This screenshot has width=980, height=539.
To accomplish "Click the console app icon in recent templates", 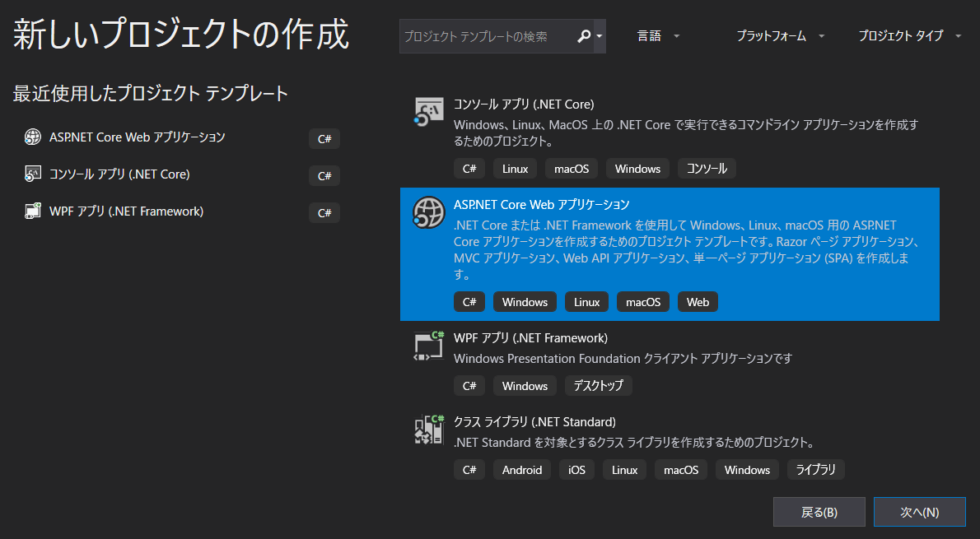I will [32, 174].
